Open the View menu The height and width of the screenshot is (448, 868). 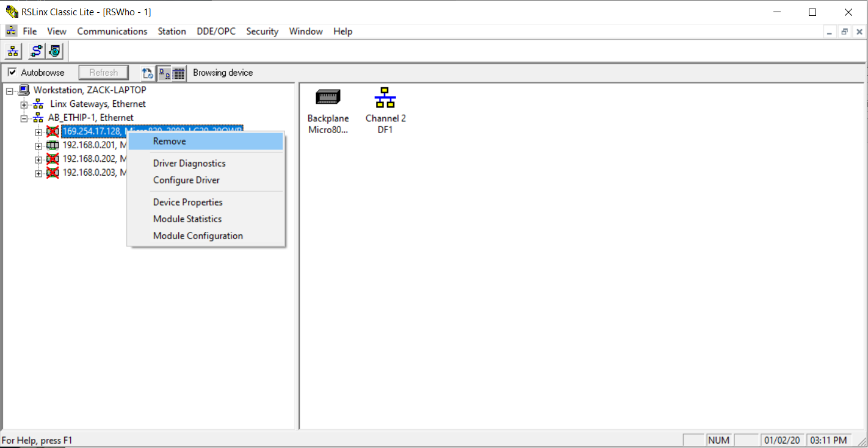point(57,31)
